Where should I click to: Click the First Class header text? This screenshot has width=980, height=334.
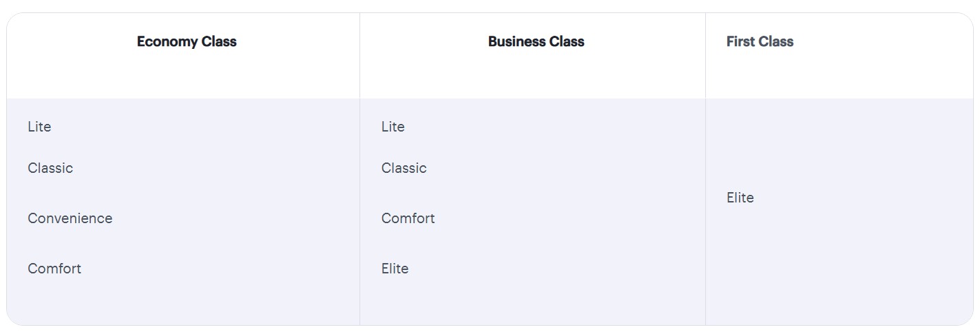(760, 41)
